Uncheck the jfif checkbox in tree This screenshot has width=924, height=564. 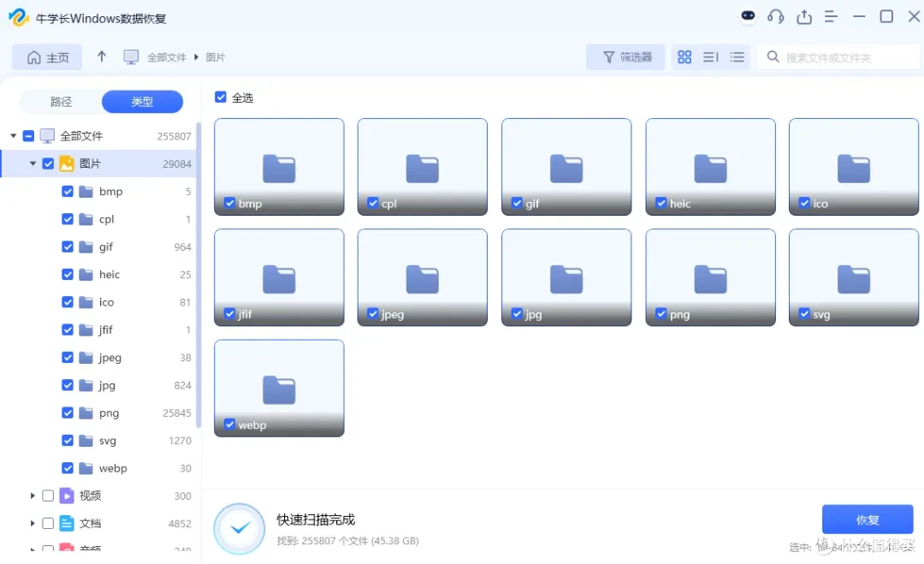pyautogui.click(x=68, y=330)
